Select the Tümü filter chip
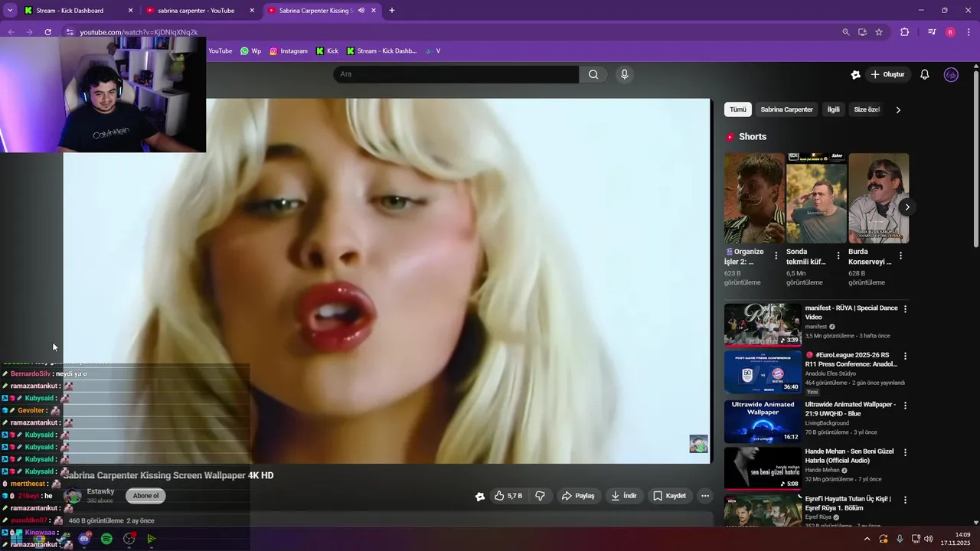 click(x=738, y=109)
